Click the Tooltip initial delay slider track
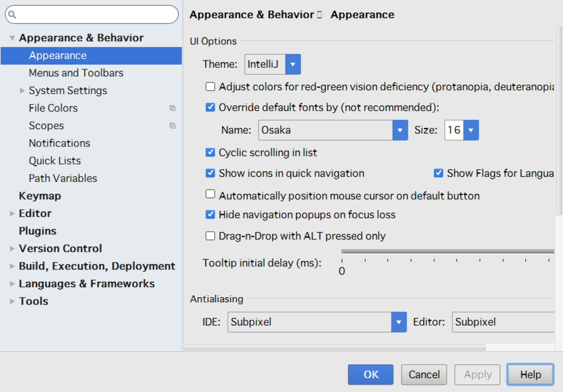The width and height of the screenshot is (563, 392). (446, 251)
